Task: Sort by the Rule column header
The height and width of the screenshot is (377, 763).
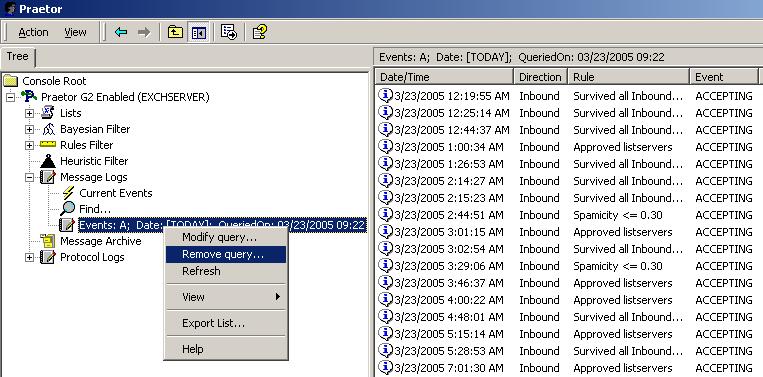Action: [x=629, y=77]
